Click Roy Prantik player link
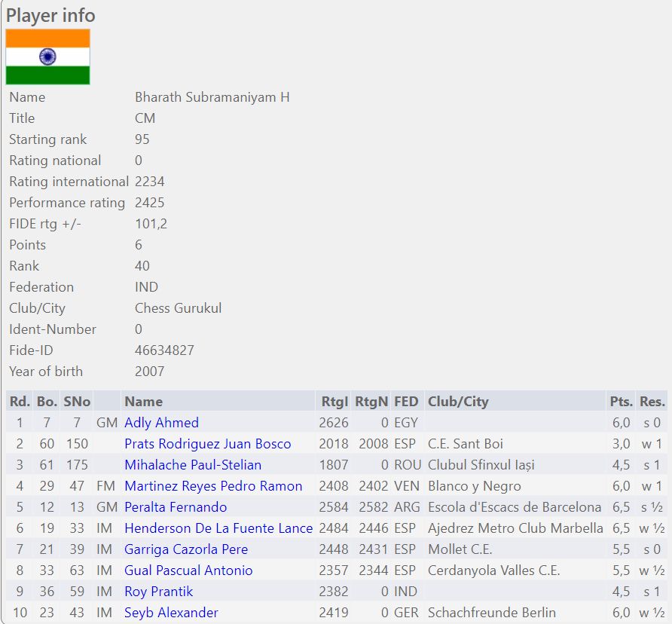The width and height of the screenshot is (672, 624). pyautogui.click(x=158, y=592)
